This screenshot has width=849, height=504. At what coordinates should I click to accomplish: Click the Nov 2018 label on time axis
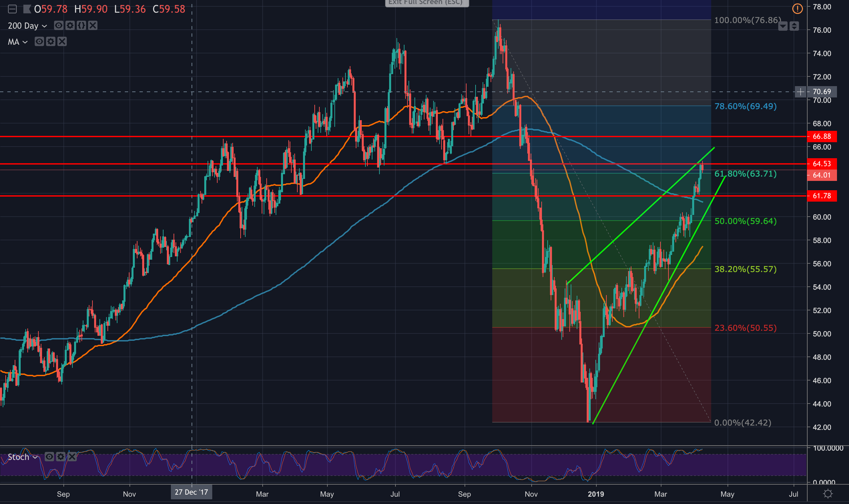[531, 494]
